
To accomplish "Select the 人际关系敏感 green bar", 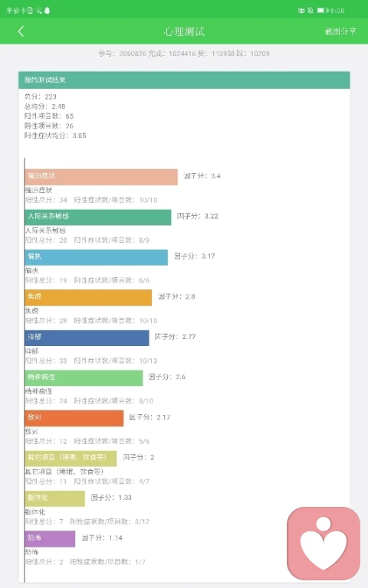I will point(98,217).
